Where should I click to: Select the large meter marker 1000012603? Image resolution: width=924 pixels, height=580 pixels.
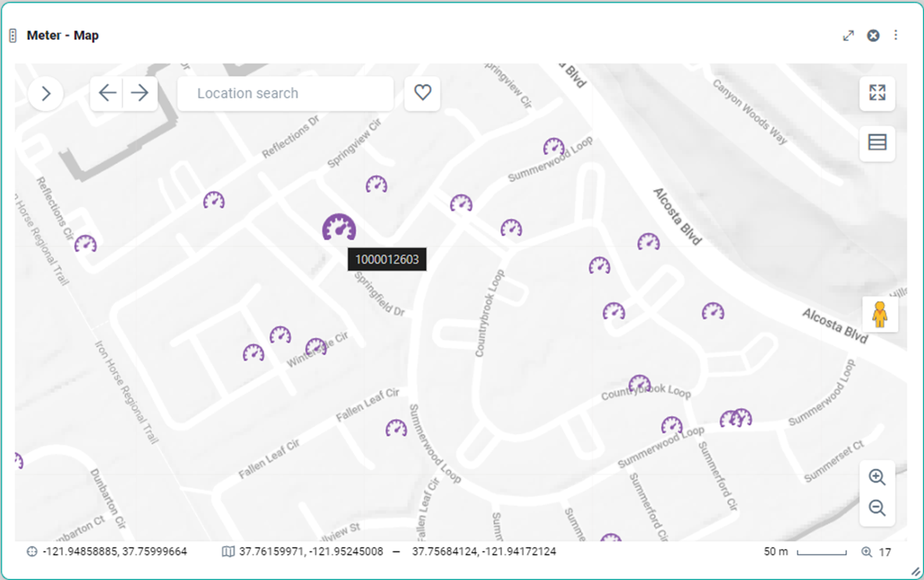point(339,228)
